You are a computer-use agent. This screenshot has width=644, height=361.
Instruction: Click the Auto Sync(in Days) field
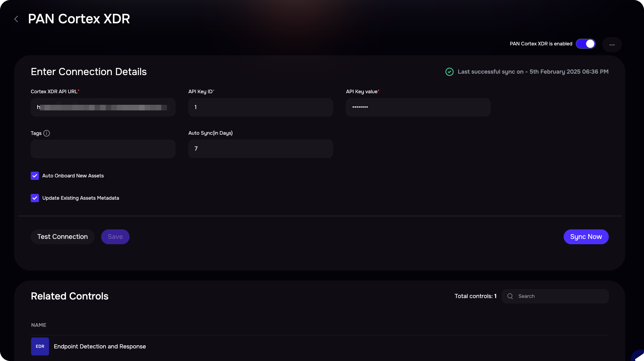point(260,149)
